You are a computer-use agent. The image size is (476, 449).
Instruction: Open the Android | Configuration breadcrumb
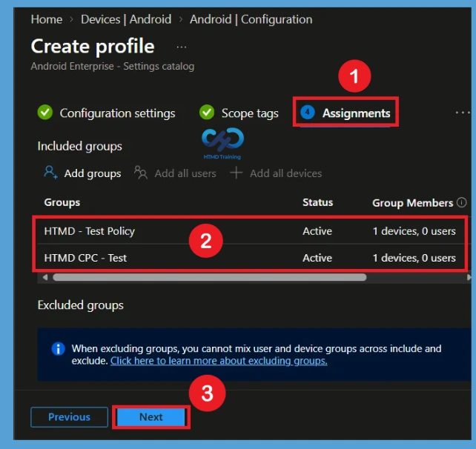[251, 19]
